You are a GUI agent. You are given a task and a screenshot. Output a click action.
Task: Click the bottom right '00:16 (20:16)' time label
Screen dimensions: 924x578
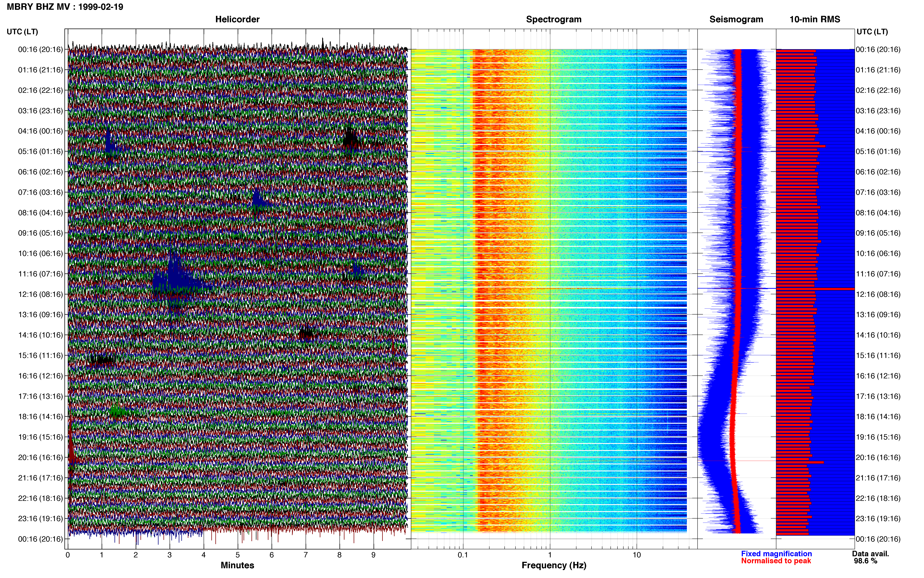(x=878, y=539)
